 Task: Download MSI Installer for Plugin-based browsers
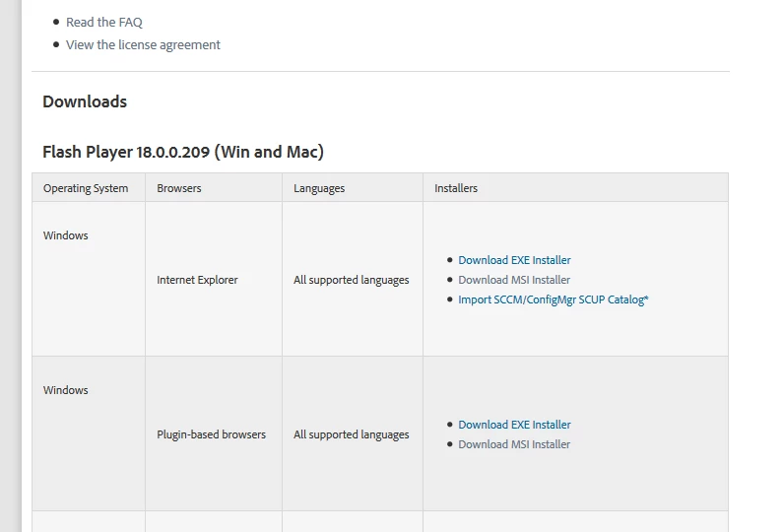click(x=514, y=444)
